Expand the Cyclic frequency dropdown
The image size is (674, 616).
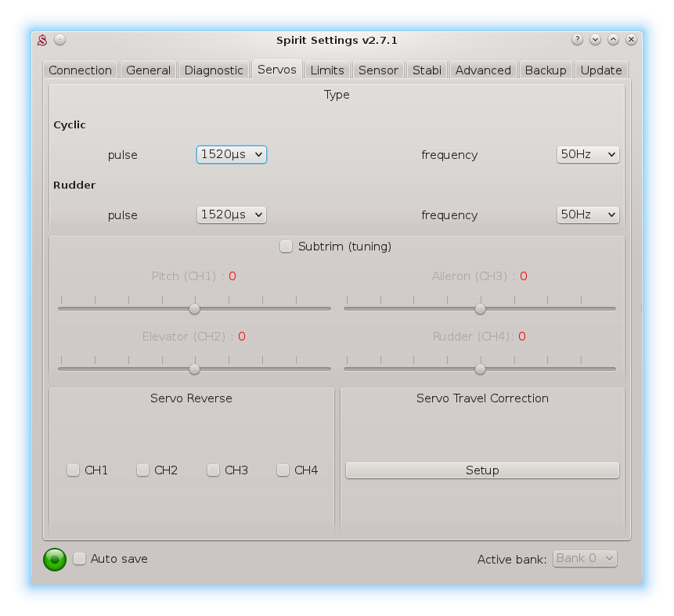pyautogui.click(x=587, y=155)
